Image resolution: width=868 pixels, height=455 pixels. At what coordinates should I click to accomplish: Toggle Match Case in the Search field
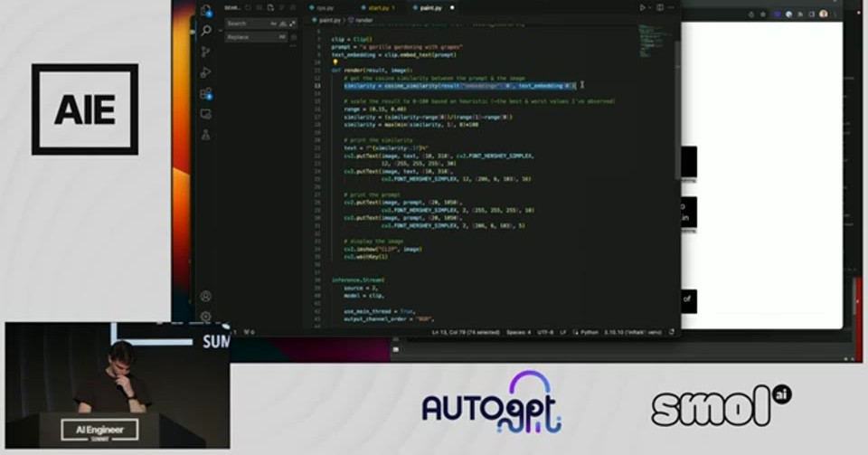click(273, 24)
